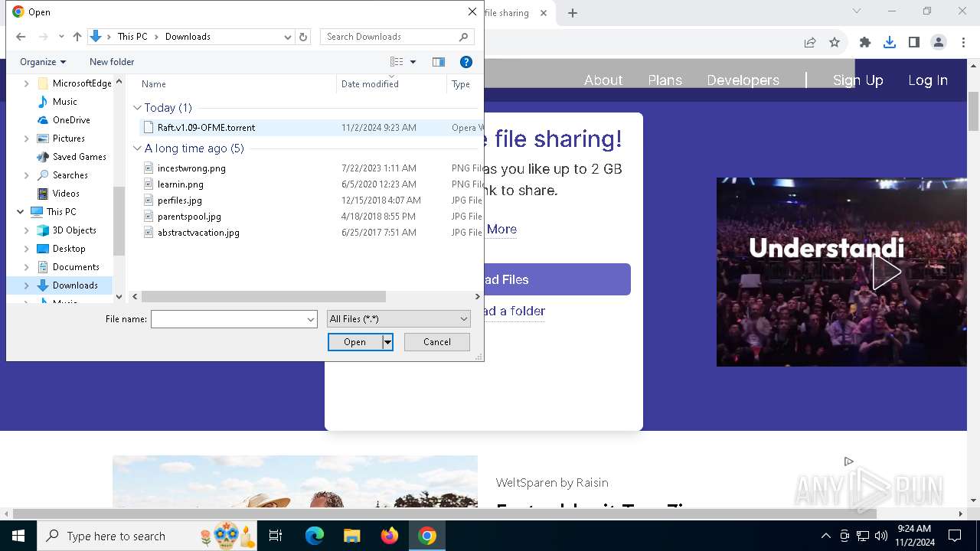Open the view options dropdown arrow
Viewport: 980px width, 551px height.
413,62
